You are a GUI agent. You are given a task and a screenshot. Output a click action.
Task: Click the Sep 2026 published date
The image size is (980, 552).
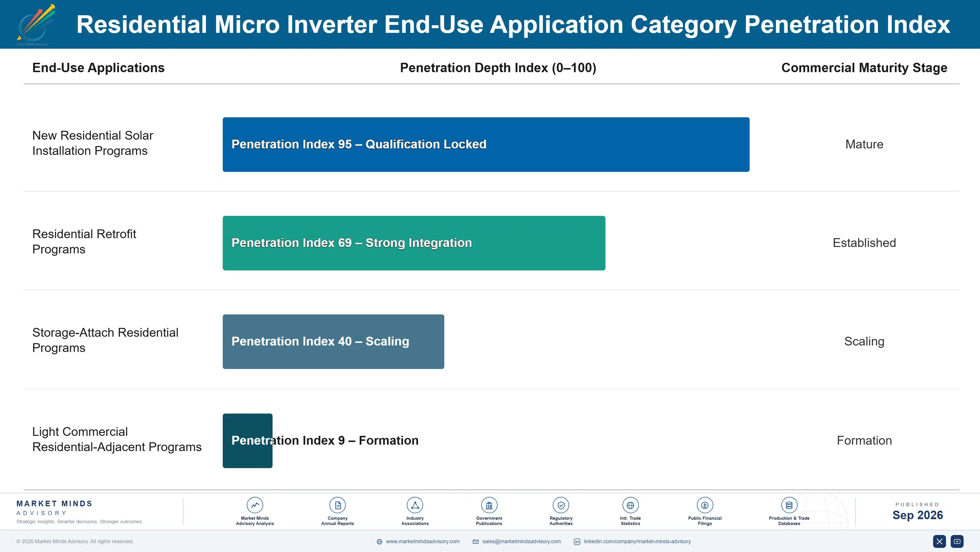tap(917, 515)
